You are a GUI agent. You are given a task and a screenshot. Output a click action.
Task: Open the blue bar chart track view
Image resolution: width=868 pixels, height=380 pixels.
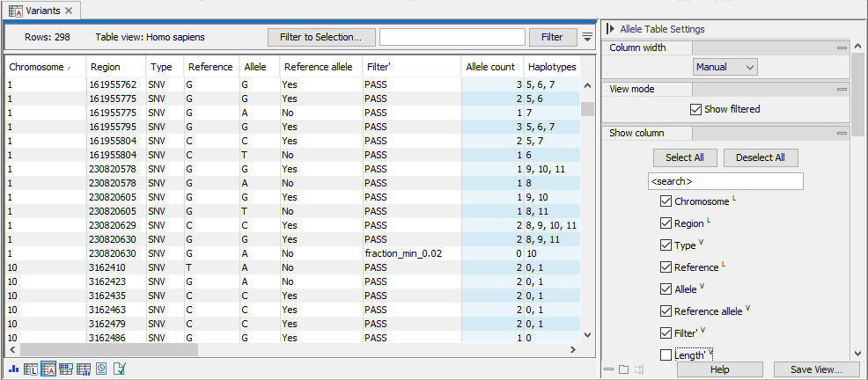pos(14,369)
